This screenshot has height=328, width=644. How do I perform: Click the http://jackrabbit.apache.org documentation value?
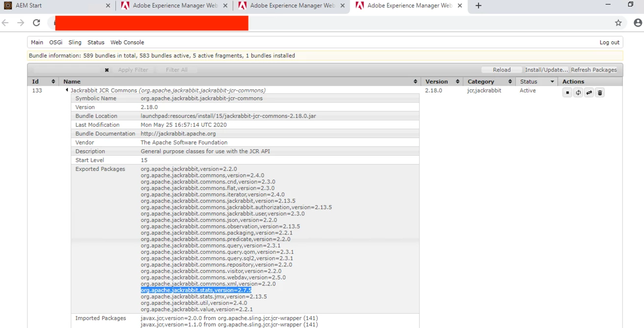click(178, 134)
